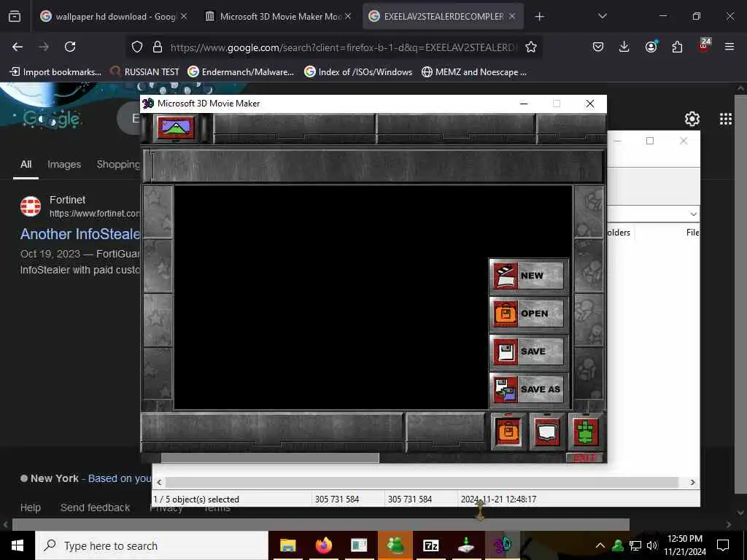
Task: Click the volume speaker tray icon
Action: tap(652, 545)
